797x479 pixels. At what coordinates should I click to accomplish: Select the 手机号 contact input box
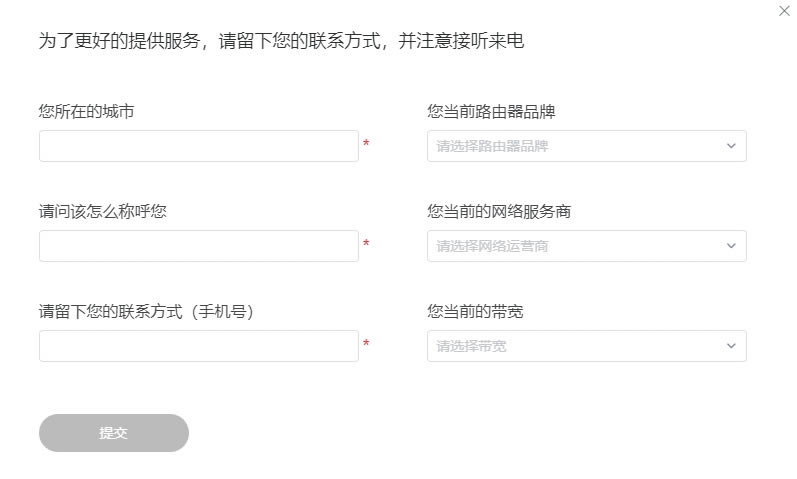199,346
